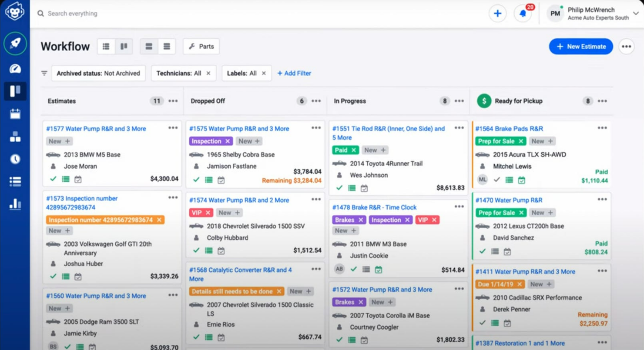Switch to list view layout next to Workflow
Viewport: 644px width, 350px height.
106,46
